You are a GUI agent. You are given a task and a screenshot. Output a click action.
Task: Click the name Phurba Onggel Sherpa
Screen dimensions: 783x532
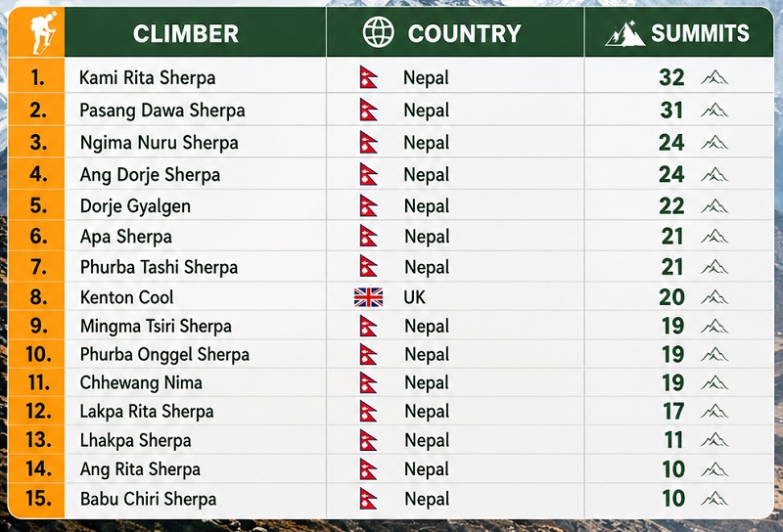click(x=164, y=355)
